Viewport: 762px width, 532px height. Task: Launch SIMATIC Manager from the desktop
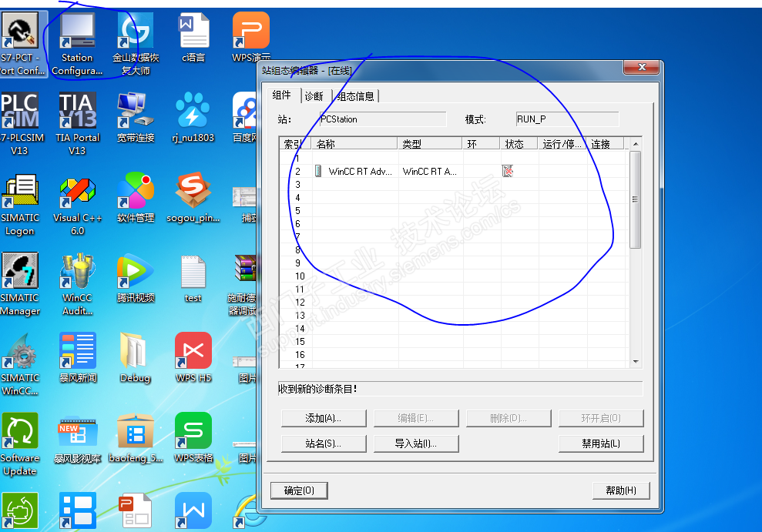coord(20,284)
